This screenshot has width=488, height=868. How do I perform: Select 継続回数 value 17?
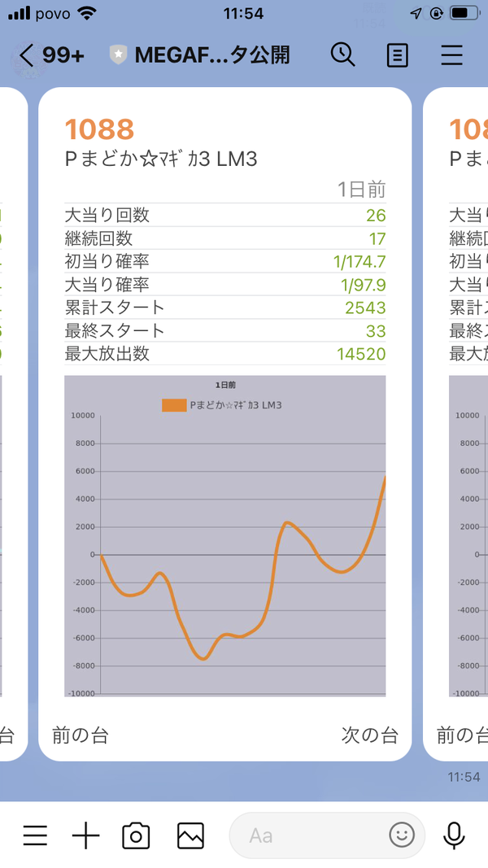click(377, 238)
